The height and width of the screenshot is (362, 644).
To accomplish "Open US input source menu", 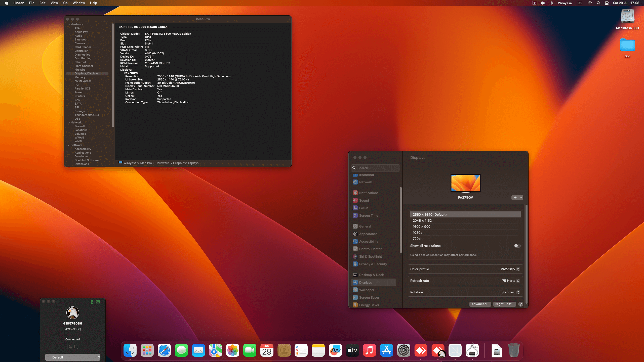I will [x=580, y=3].
